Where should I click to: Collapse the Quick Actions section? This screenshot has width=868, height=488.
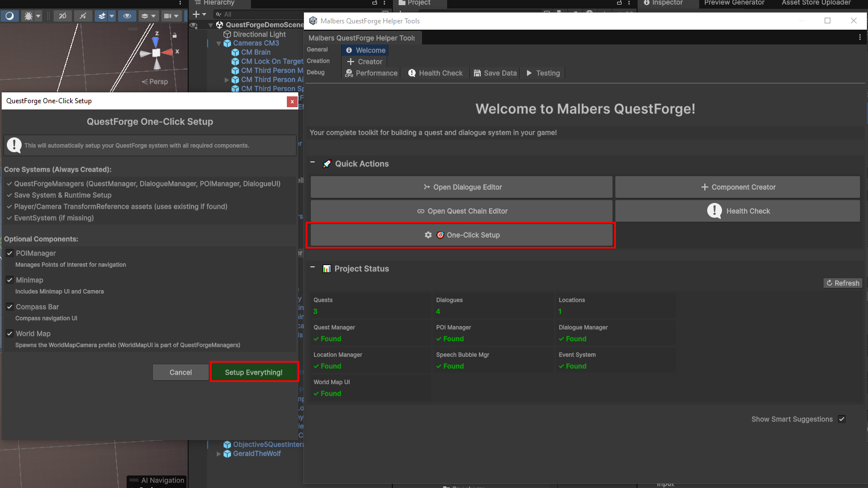click(x=313, y=163)
